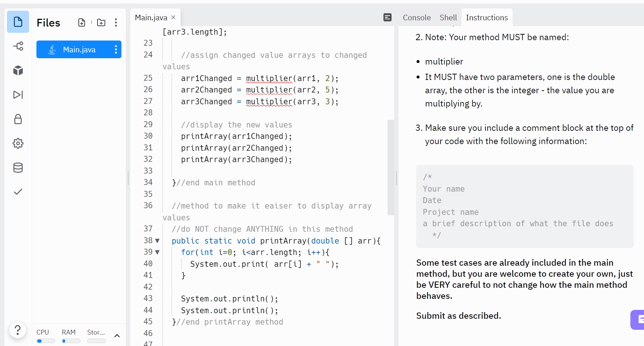The width and height of the screenshot is (644, 346).
Task: Click the "[arr3.length];" code line
Action: pos(195,32)
